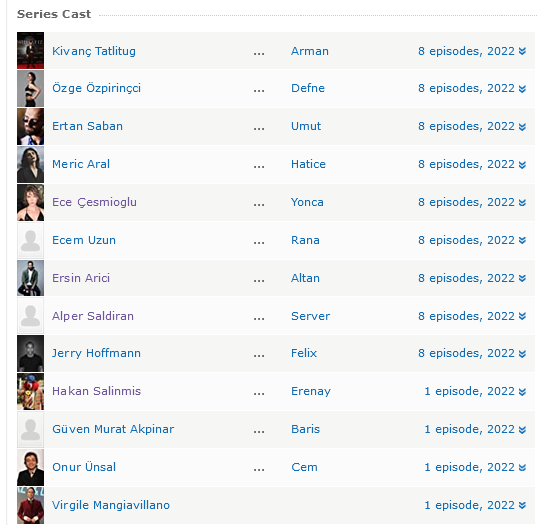Open Ece Çesmioglu's actor page
This screenshot has width=545, height=525.
(x=94, y=202)
